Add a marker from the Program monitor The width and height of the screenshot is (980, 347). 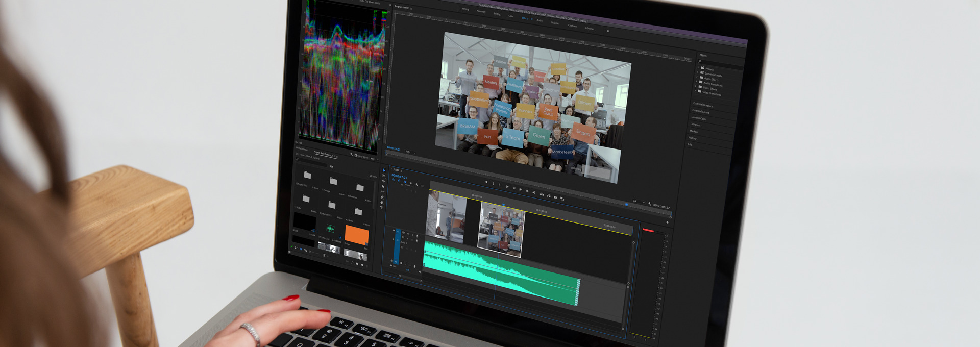click(x=486, y=183)
